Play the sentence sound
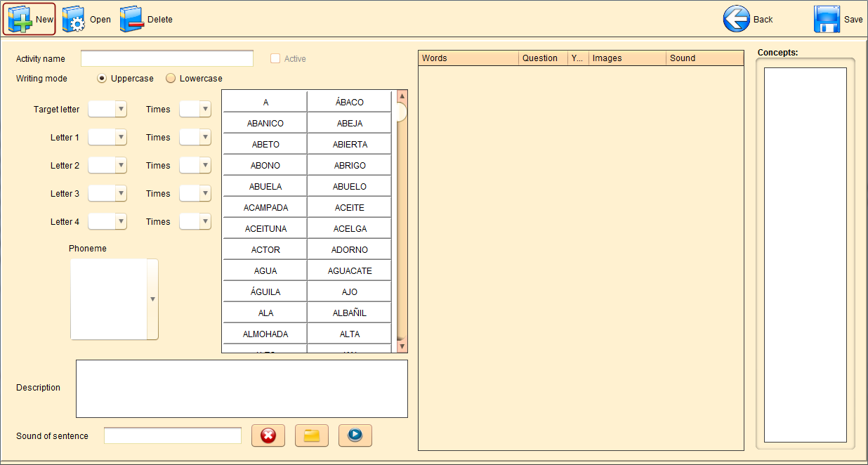 355,435
